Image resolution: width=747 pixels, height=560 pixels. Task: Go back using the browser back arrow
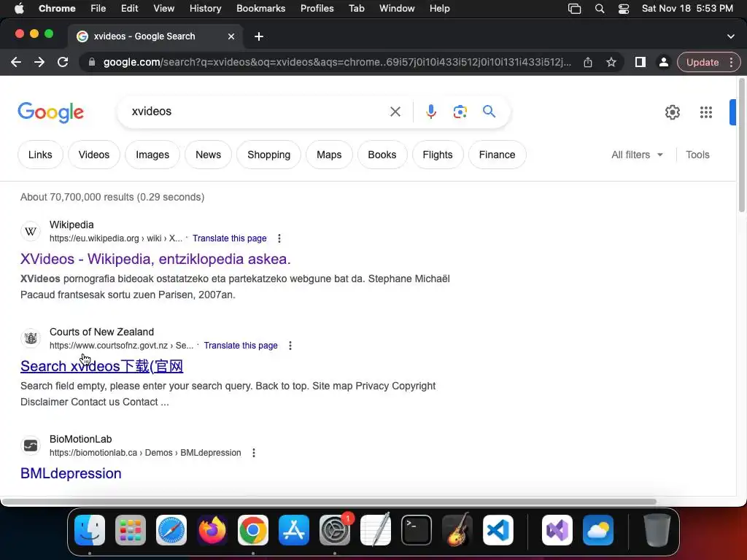click(16, 63)
